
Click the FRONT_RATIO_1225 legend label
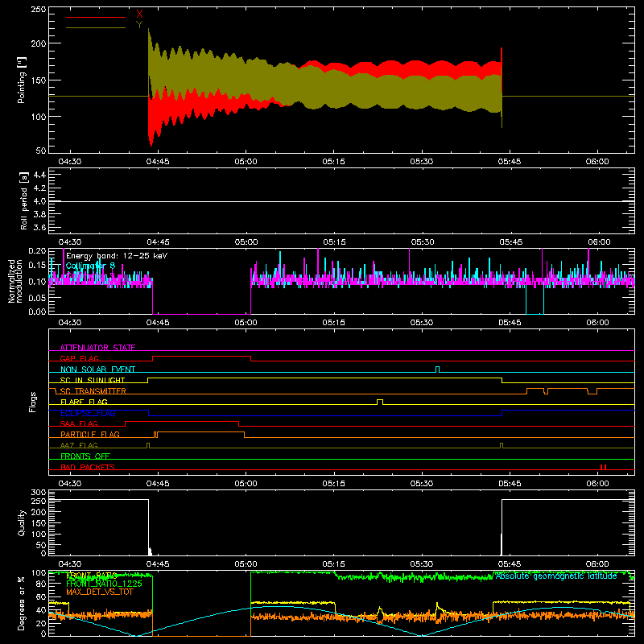point(105,584)
